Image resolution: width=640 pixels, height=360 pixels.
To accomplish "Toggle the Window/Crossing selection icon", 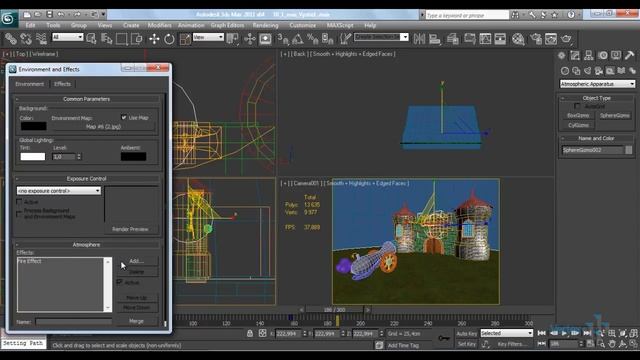I will (x=137, y=39).
